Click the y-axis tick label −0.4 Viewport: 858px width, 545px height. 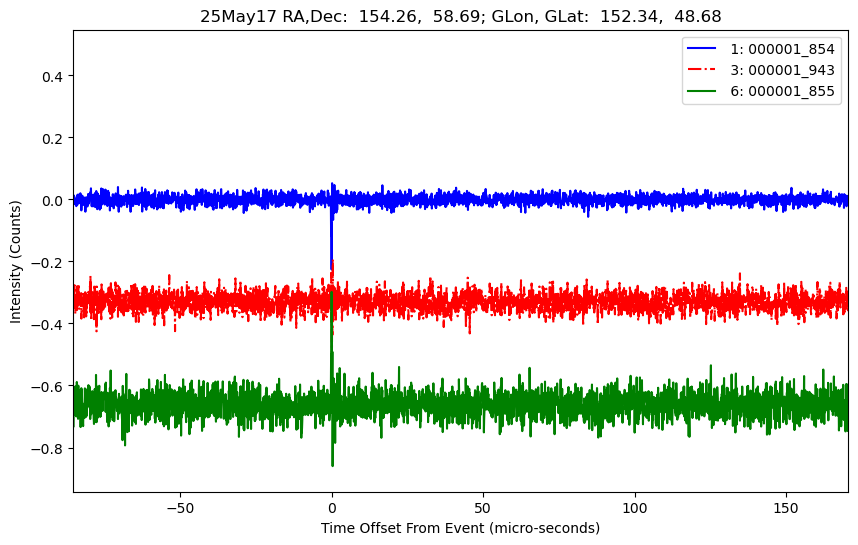[49, 324]
